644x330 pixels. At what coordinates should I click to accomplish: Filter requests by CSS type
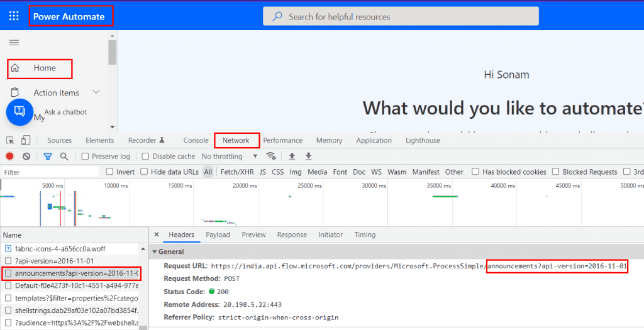point(277,172)
